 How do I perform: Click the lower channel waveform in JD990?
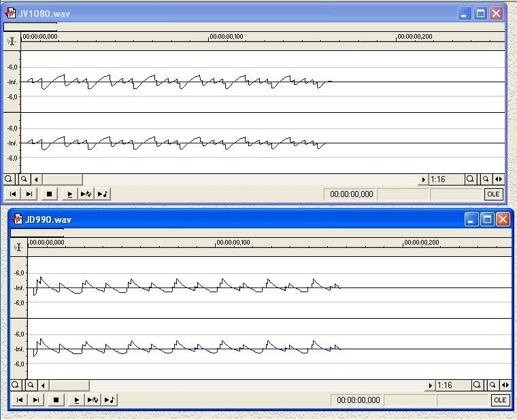[269, 349]
